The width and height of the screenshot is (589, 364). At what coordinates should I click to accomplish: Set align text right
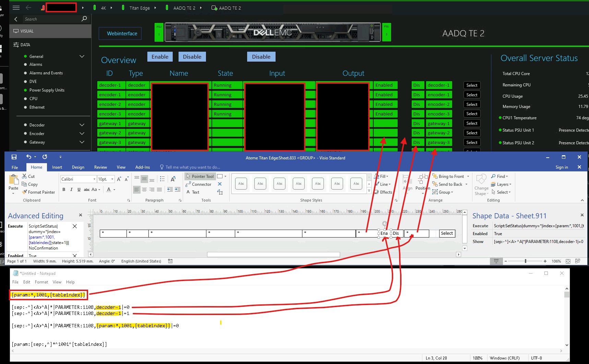(x=152, y=190)
